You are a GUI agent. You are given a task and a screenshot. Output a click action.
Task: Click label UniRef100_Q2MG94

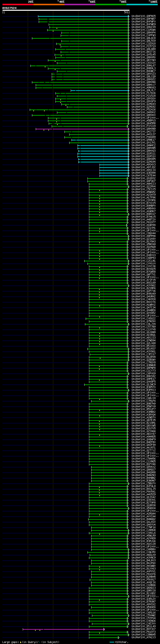click(143, 162)
